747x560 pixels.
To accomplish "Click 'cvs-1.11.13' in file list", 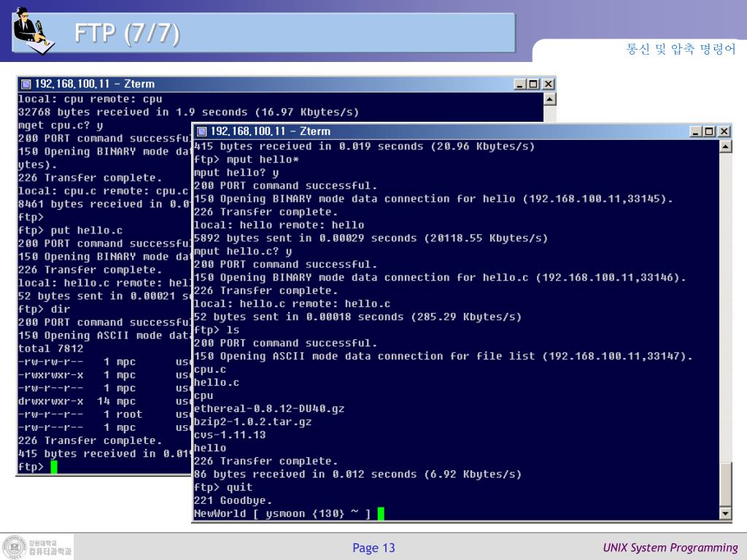I will click(230, 435).
